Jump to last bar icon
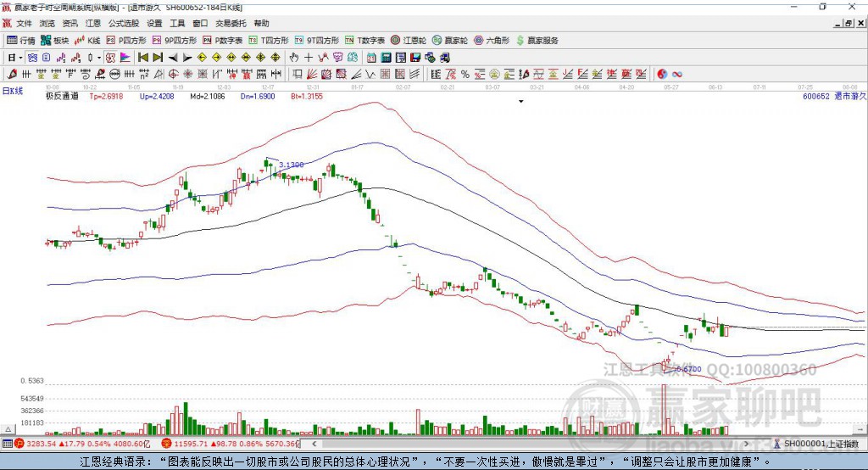The width and height of the screenshot is (868, 470). [158, 58]
